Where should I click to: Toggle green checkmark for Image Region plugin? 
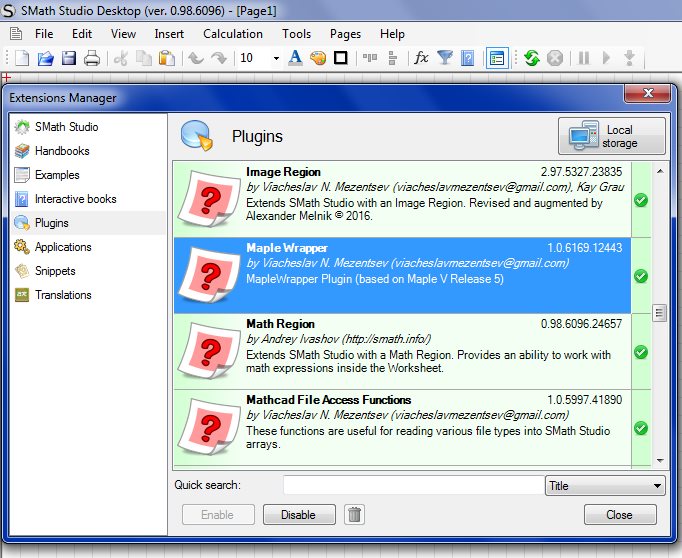coord(641,200)
